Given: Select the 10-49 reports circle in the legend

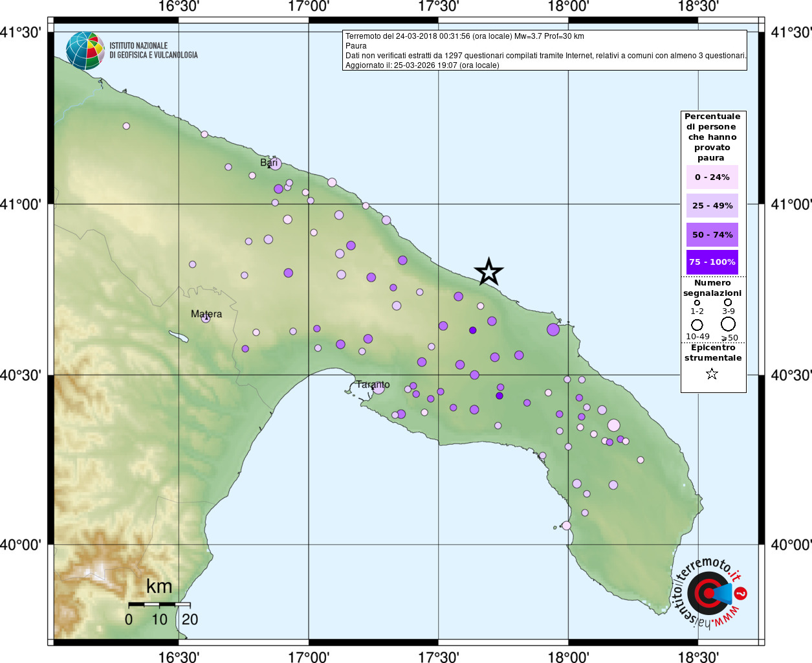Looking at the screenshot, I should (697, 324).
